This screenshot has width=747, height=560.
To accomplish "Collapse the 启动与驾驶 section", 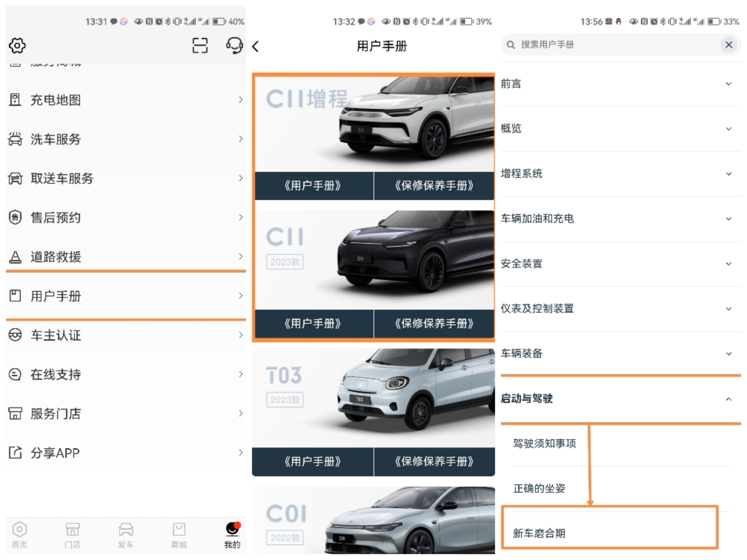I will pos(621,399).
